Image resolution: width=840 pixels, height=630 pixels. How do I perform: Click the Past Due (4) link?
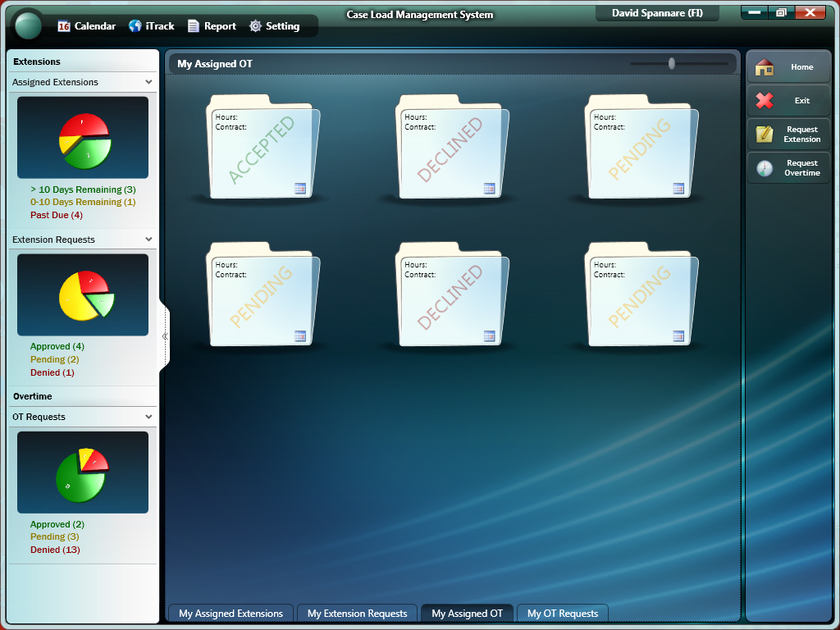[57, 215]
